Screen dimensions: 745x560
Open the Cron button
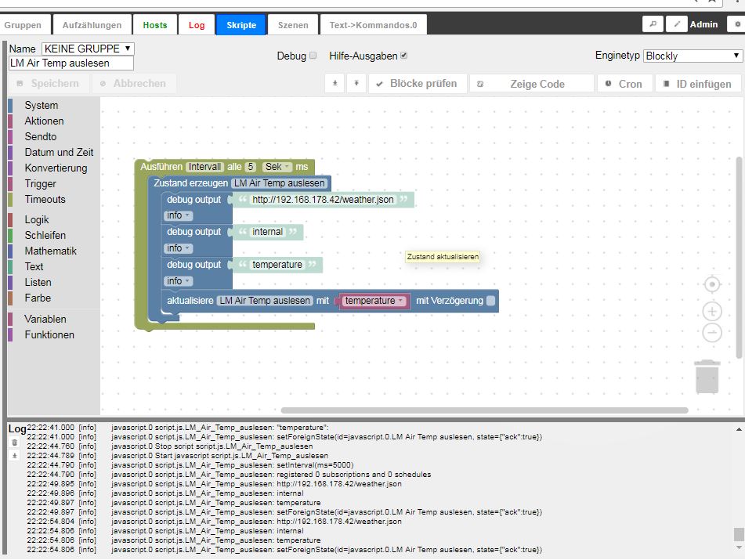coord(624,84)
